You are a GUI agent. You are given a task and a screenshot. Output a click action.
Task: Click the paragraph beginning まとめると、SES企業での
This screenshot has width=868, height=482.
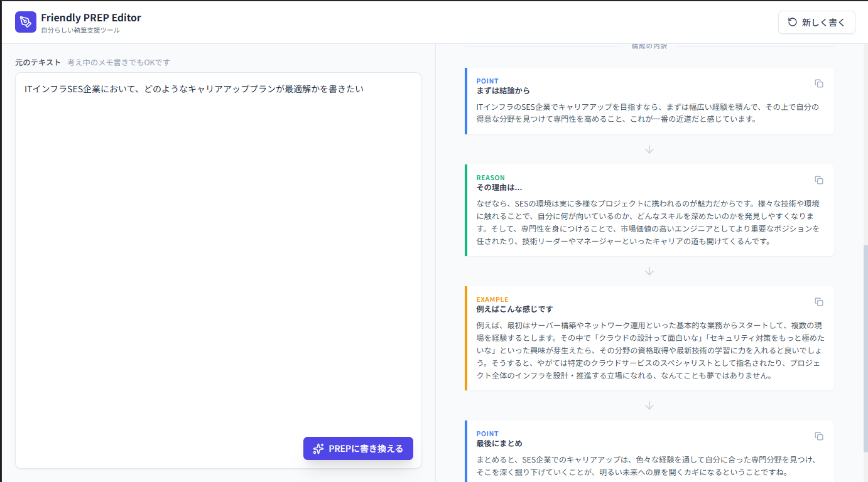point(646,466)
